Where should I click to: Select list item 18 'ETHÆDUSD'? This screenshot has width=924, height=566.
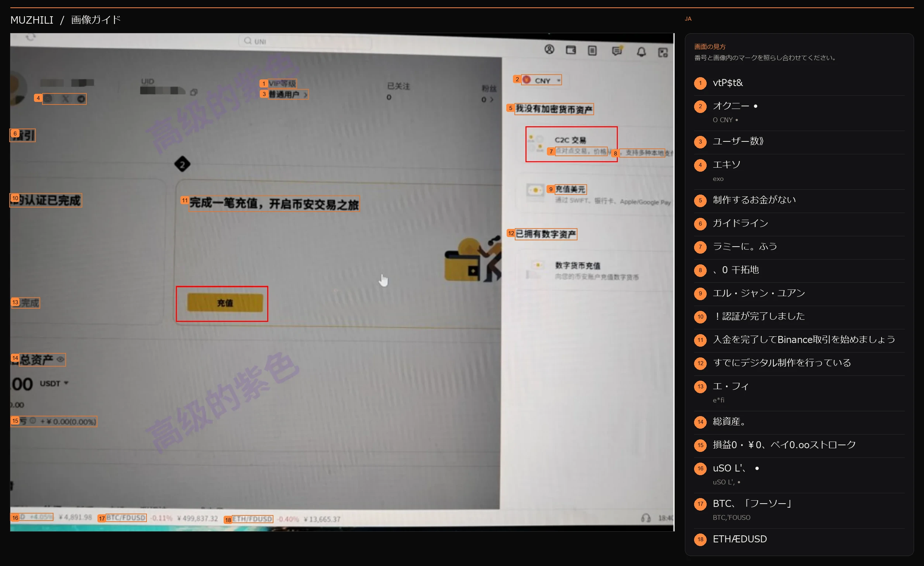point(799,539)
